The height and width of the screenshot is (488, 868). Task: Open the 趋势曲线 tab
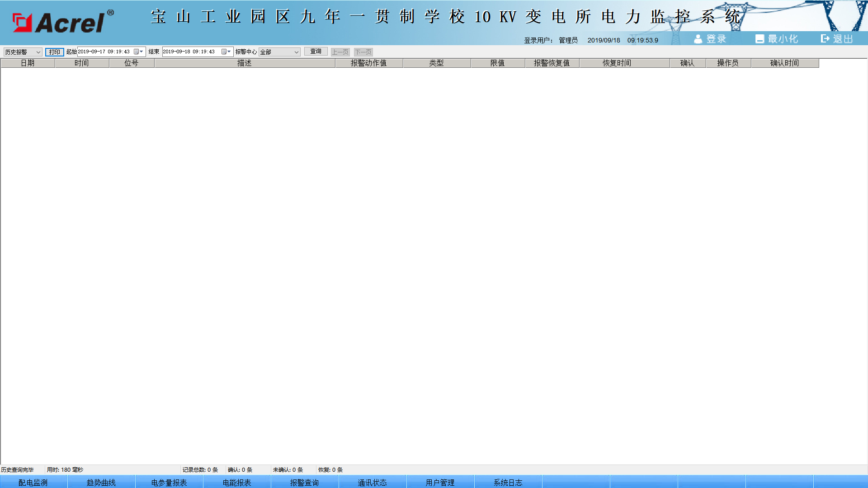tap(101, 483)
